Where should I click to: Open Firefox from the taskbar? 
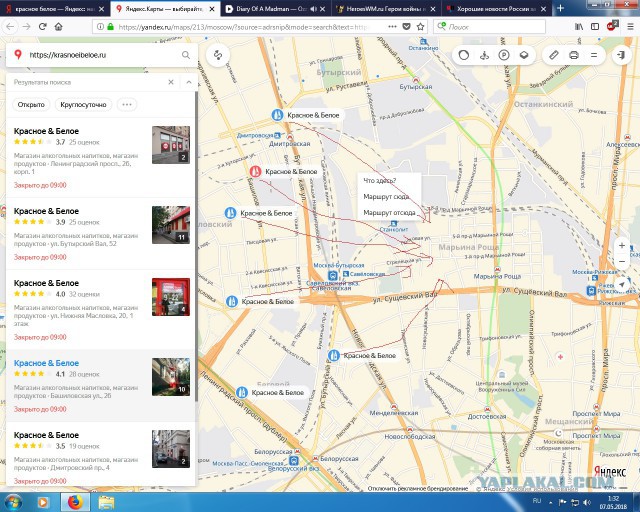coord(75,502)
